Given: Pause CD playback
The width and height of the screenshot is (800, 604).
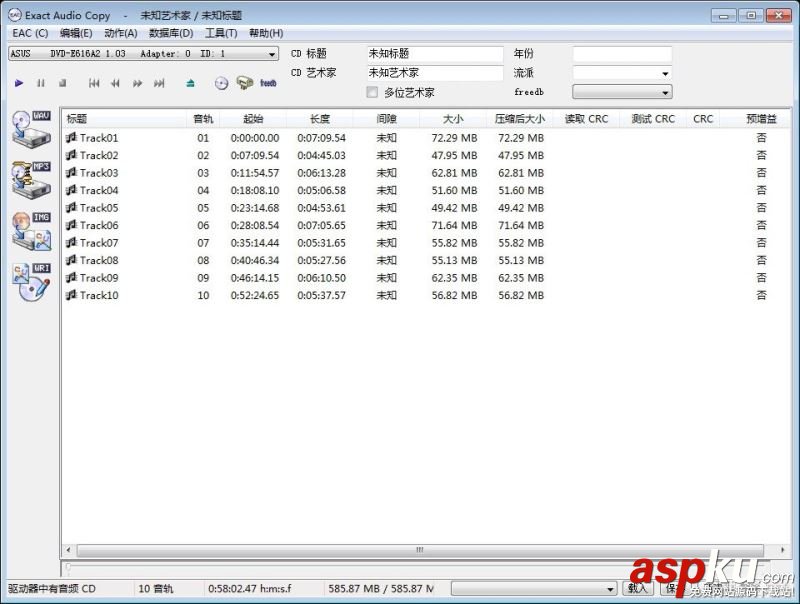Looking at the screenshot, I should coord(40,83).
